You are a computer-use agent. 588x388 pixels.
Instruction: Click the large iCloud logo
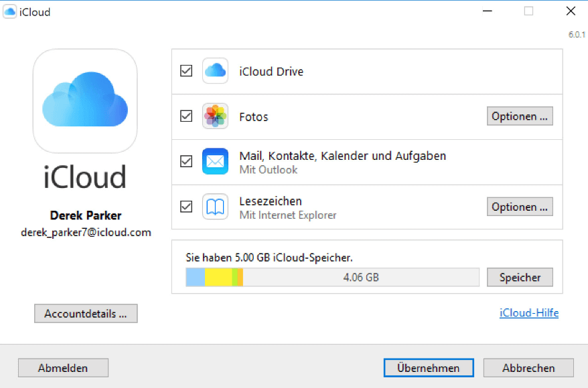point(85,101)
